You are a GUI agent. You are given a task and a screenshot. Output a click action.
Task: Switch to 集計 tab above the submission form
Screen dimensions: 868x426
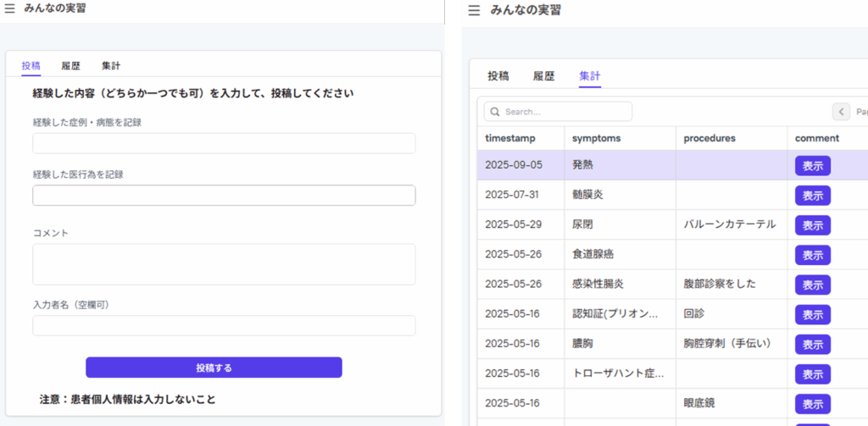tap(111, 65)
